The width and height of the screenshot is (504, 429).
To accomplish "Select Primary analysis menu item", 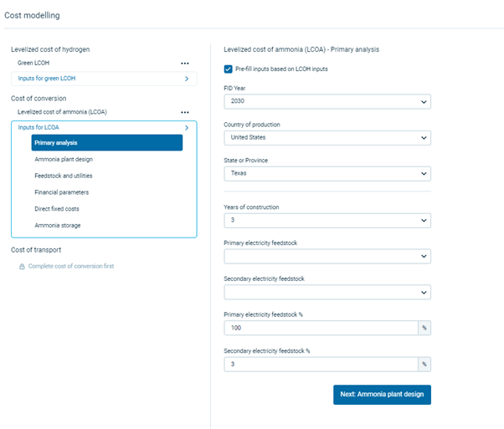I will tap(106, 143).
